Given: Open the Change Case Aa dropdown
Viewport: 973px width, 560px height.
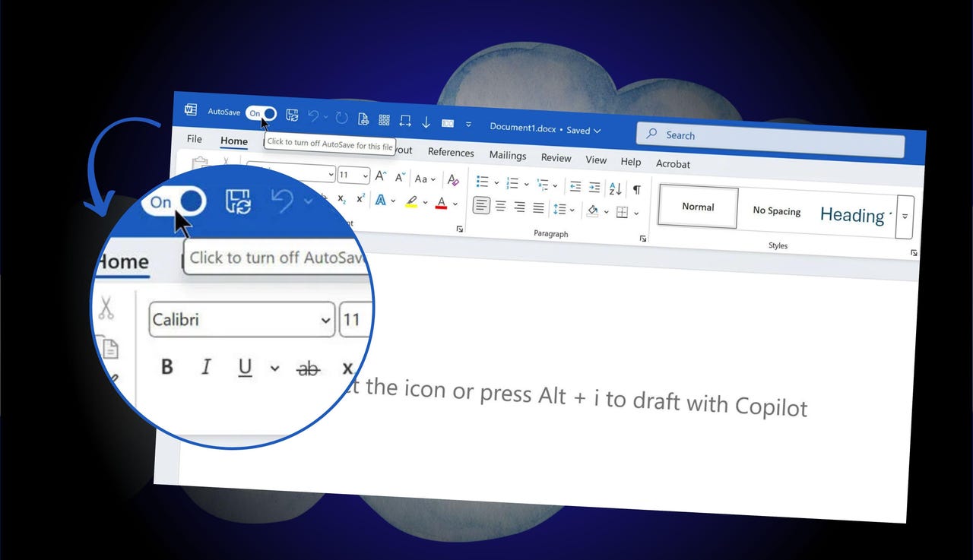Looking at the screenshot, I should coord(425,179).
